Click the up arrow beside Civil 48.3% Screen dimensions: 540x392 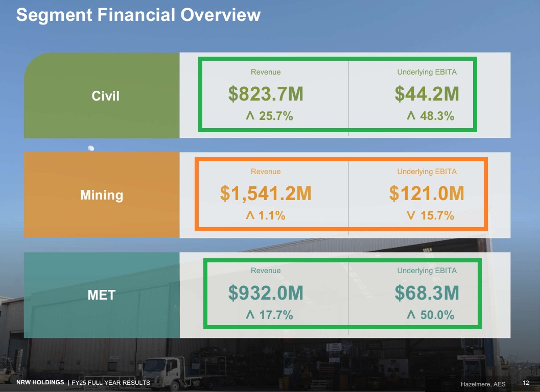(x=411, y=116)
